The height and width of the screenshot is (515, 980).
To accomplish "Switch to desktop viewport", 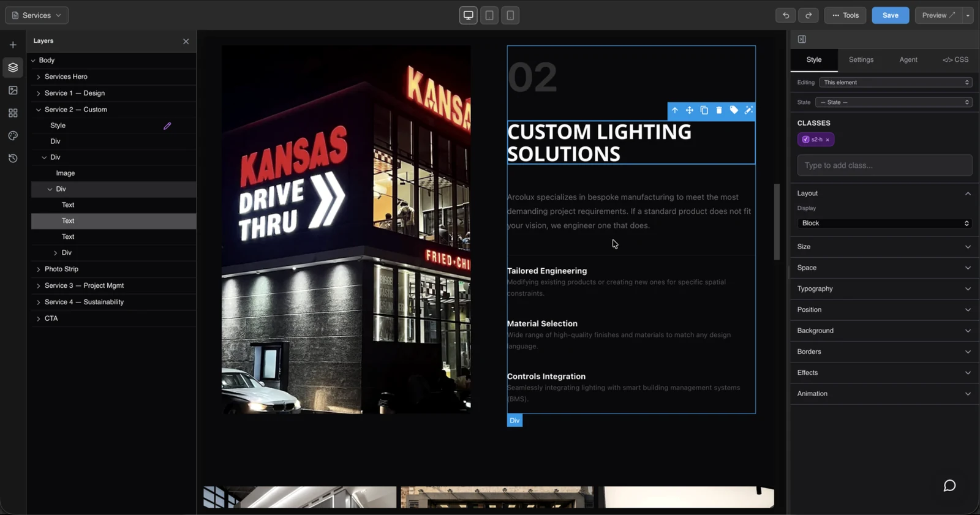I will (469, 15).
